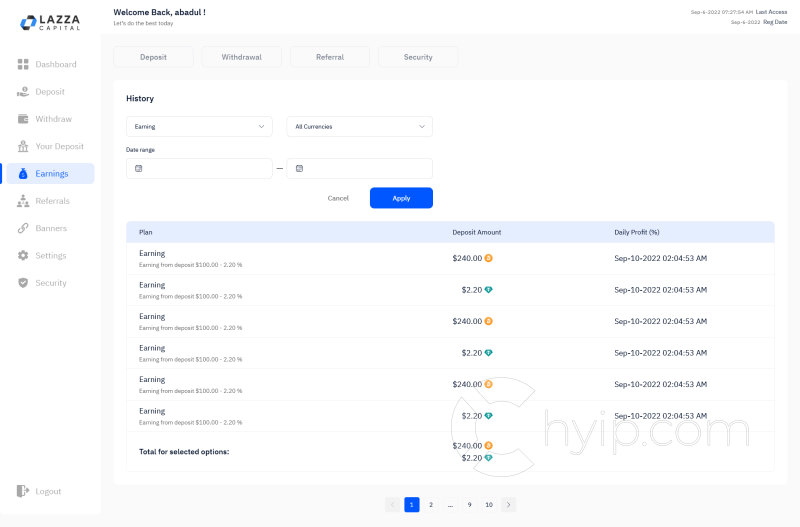Click the Plan column header

(x=145, y=232)
